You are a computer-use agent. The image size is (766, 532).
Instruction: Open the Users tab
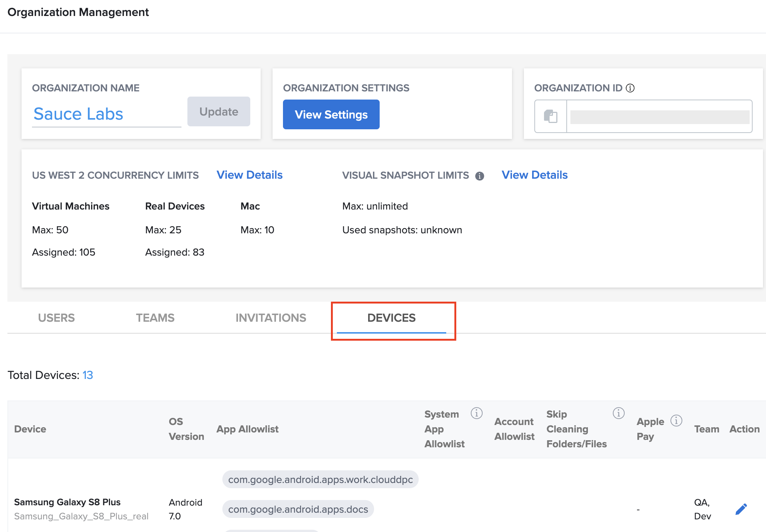[x=56, y=318]
